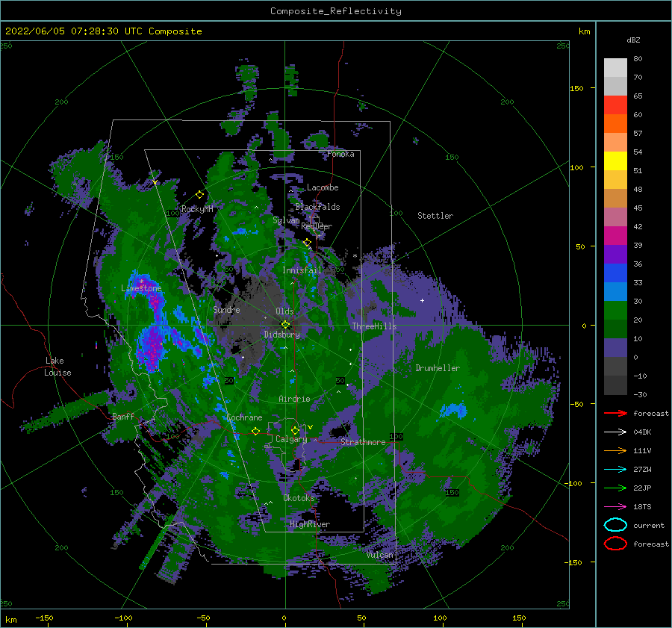Click the Composite_Reflectivity title
Viewport: 672px width, 628px height.
coord(336,11)
